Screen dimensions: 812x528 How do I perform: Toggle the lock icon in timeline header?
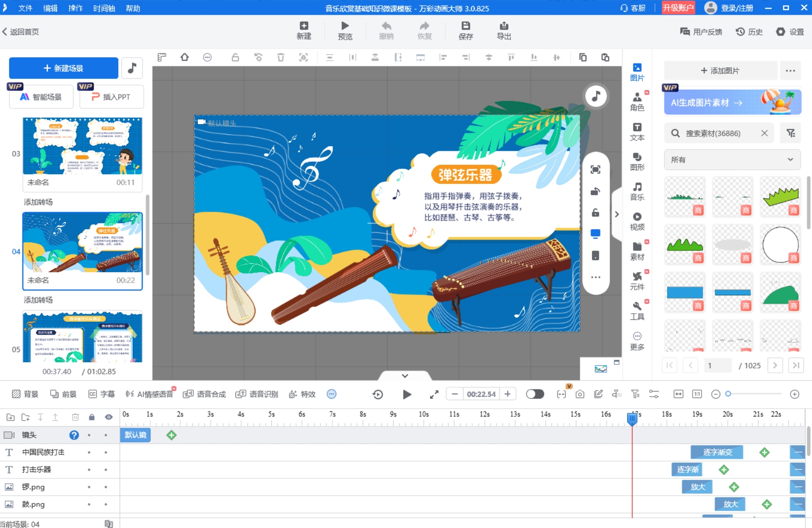click(x=92, y=417)
